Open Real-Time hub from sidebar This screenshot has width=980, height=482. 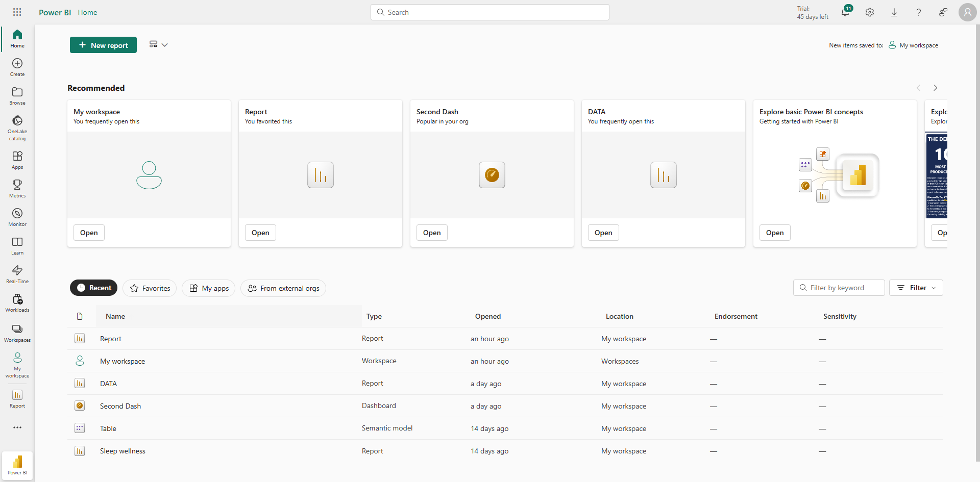point(17,274)
